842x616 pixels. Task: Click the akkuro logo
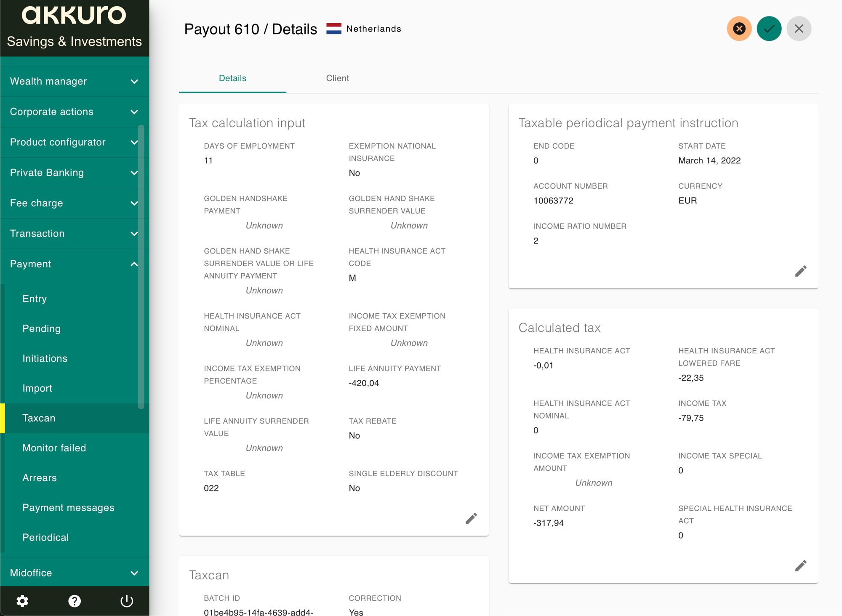(74, 15)
